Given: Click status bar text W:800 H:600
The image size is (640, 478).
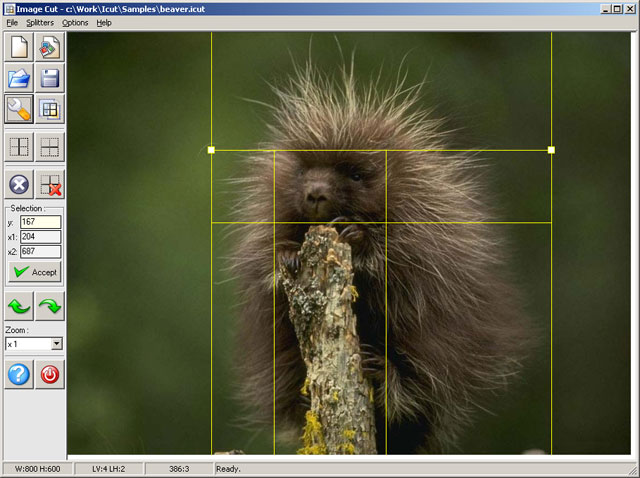Looking at the screenshot, I should click(38, 469).
